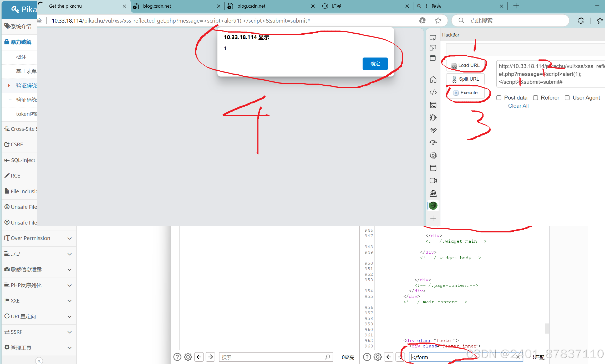The width and height of the screenshot is (605, 364).
Task: Click the Load URL button in HackBar
Action: point(465,65)
